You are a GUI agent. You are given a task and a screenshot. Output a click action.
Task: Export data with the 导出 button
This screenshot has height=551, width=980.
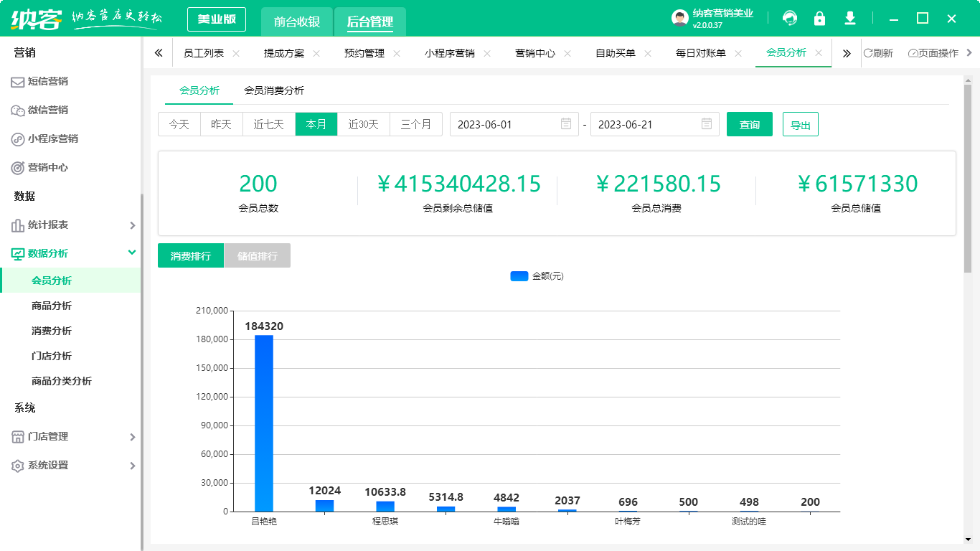[x=800, y=123]
